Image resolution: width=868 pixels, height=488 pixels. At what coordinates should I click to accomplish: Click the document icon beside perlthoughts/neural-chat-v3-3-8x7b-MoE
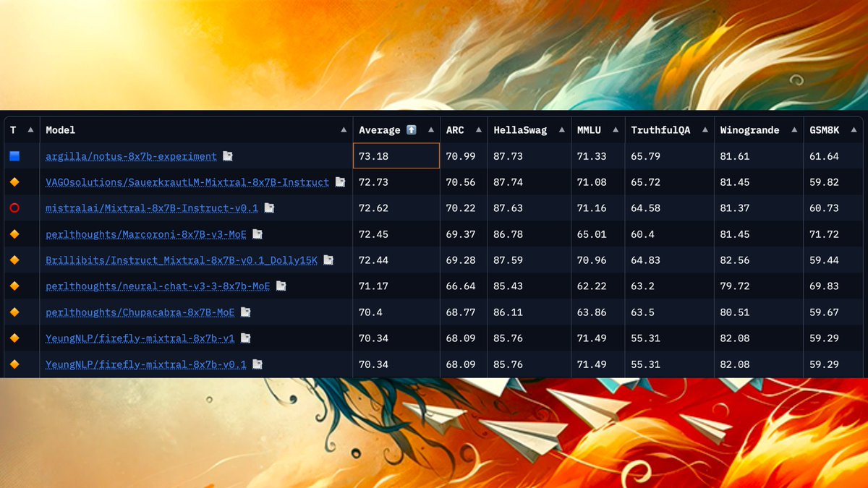pyautogui.click(x=281, y=286)
